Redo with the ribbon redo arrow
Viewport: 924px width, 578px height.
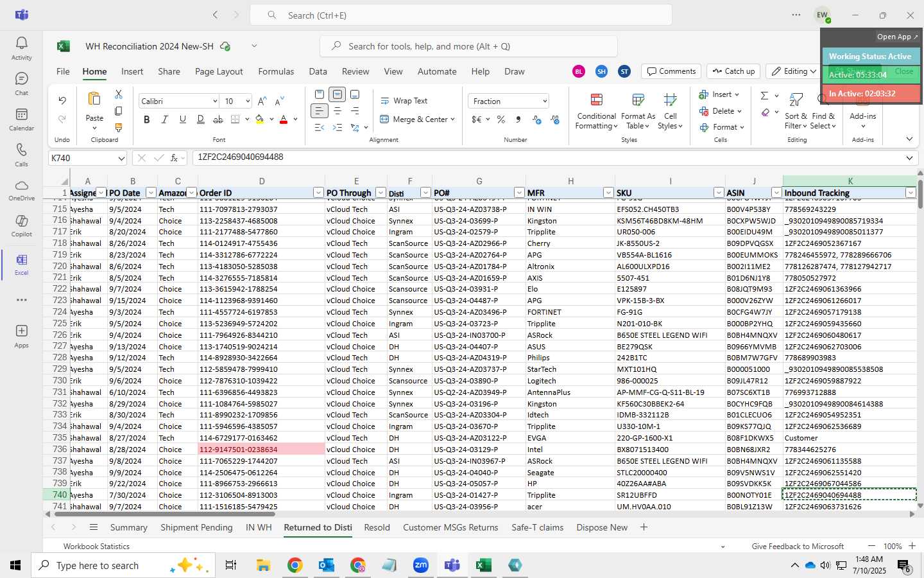62,119
